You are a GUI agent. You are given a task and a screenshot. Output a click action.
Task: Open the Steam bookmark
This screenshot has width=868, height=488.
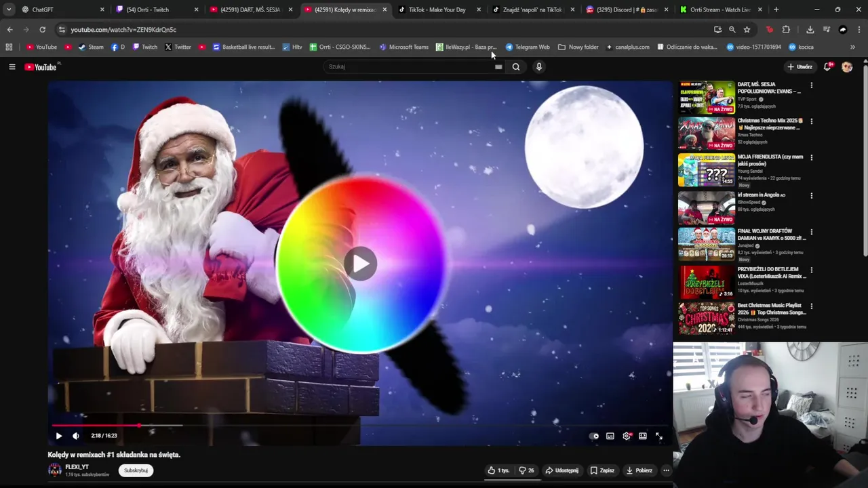91,47
